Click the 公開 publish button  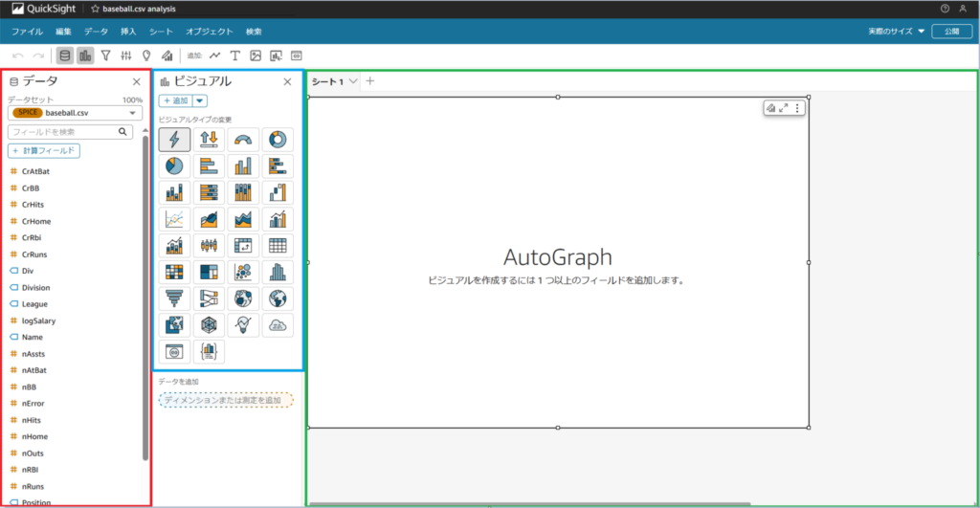click(x=951, y=32)
